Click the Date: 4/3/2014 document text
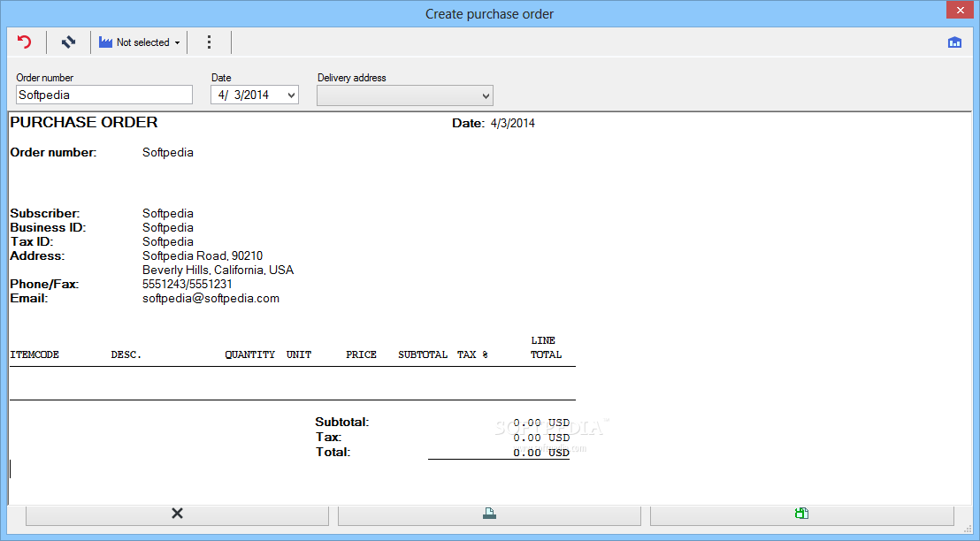The image size is (980, 541). click(494, 124)
